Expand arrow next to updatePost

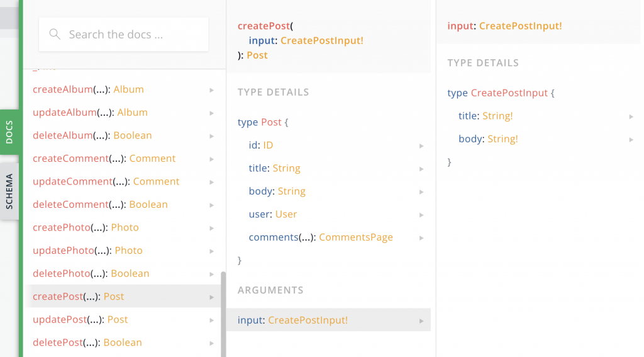[x=212, y=320]
